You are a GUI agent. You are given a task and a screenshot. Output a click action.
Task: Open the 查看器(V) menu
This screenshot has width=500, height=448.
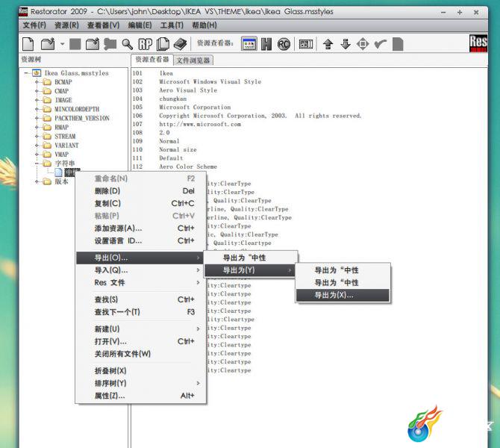[x=103, y=25]
